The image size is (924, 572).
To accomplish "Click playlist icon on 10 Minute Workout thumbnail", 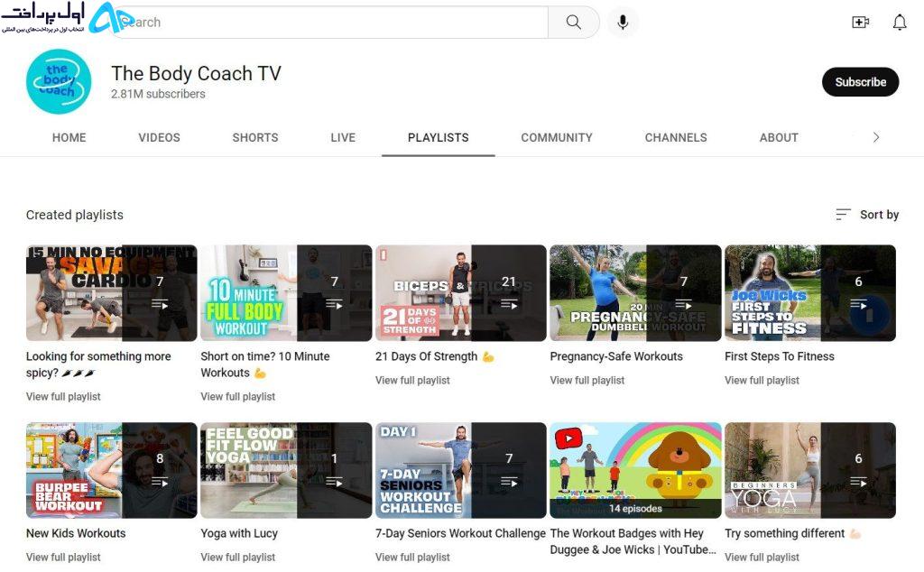I will (334, 305).
